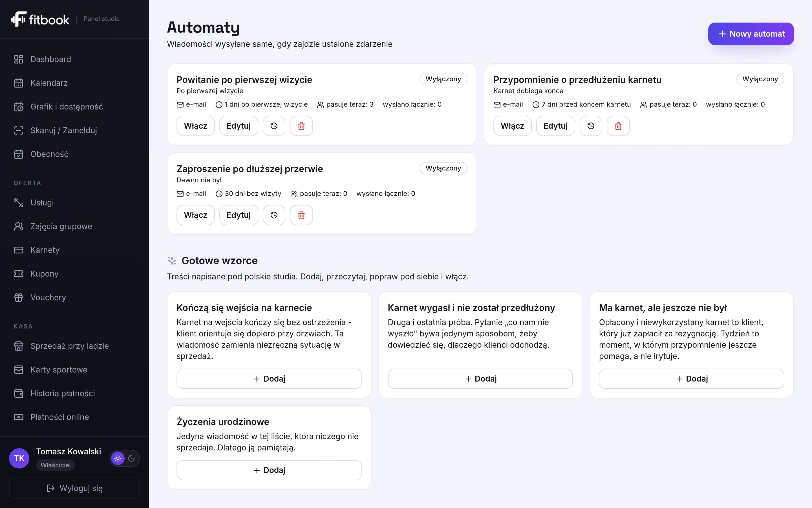This screenshot has height=508, width=812.
Task: Add template Ma karnet, ale jeszcze nie był
Action: pyautogui.click(x=692, y=379)
